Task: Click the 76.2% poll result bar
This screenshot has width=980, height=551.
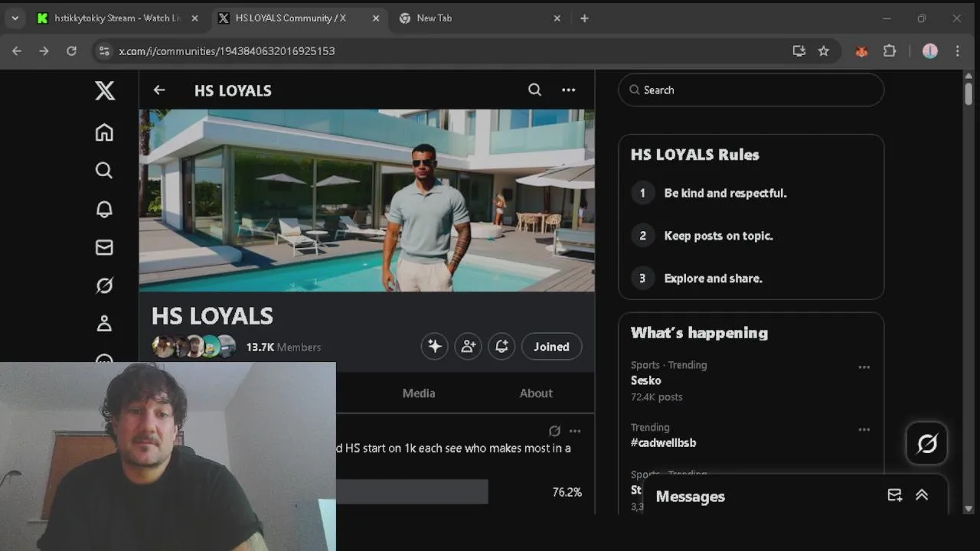Action: click(412, 492)
